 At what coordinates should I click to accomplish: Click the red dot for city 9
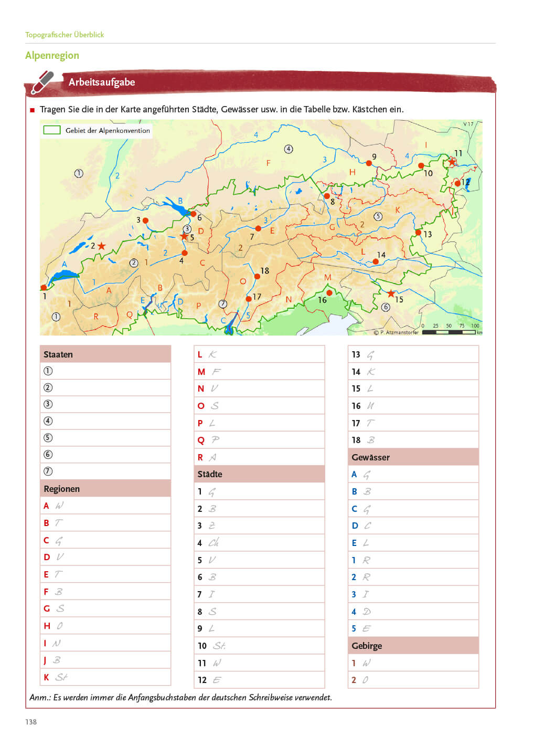pyautogui.click(x=369, y=163)
